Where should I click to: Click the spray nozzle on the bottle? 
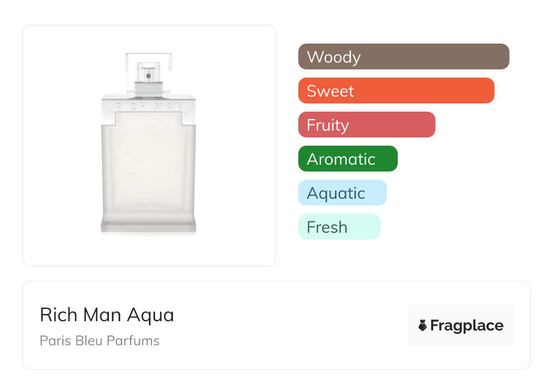148,75
